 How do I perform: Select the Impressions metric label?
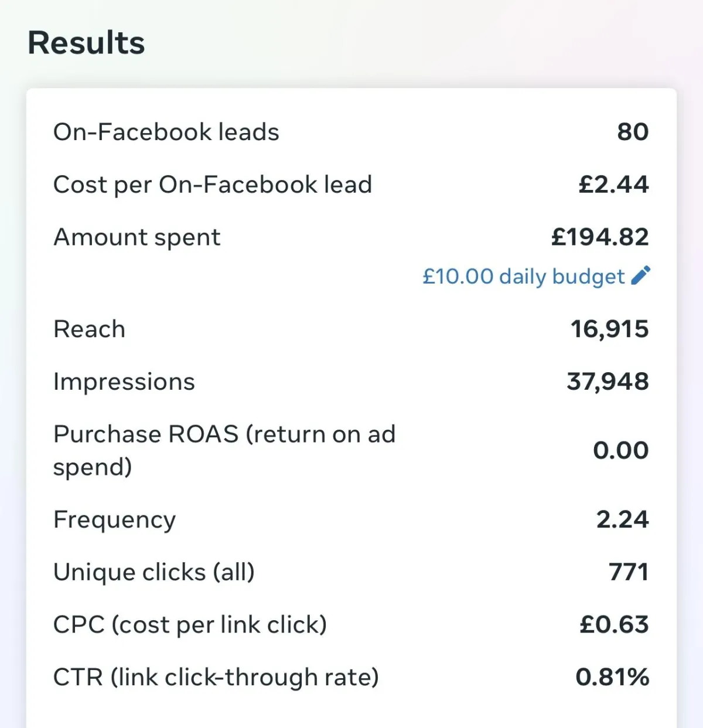(x=124, y=382)
